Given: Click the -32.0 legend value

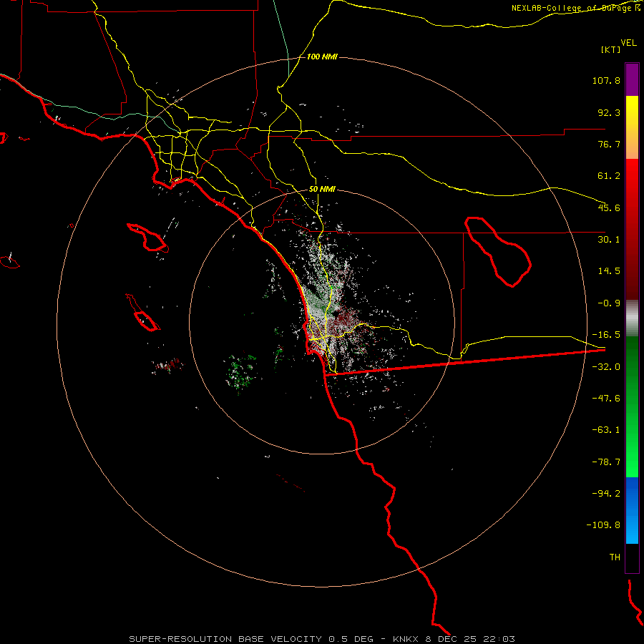Looking at the screenshot, I should coord(606,367).
